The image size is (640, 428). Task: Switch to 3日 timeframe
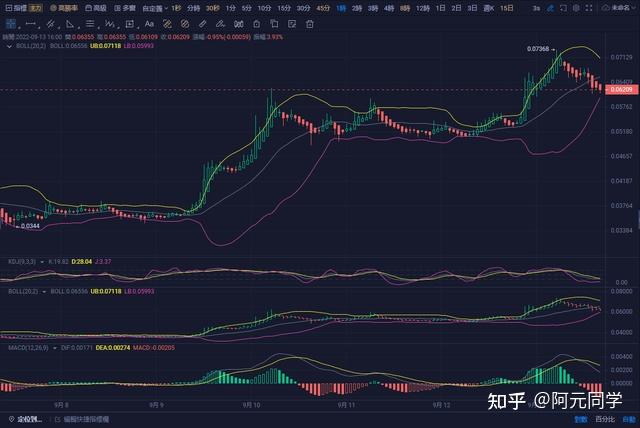473,8
